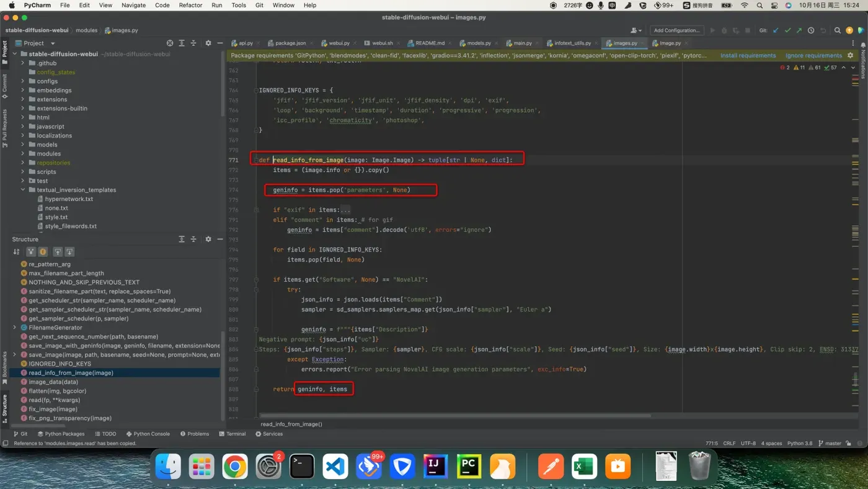This screenshot has height=489, width=868.
Task: Toggle Autoscroll to Source in Structure
Action: pyautogui.click(x=58, y=252)
